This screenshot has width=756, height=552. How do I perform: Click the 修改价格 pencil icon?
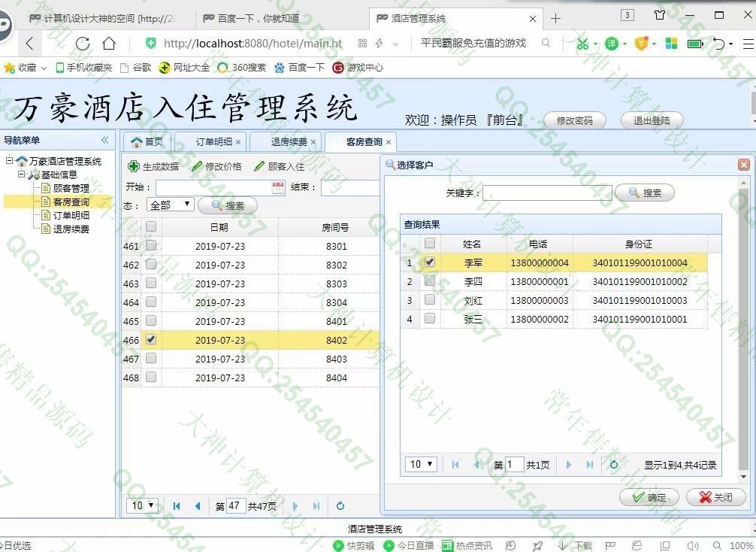pyautogui.click(x=197, y=166)
